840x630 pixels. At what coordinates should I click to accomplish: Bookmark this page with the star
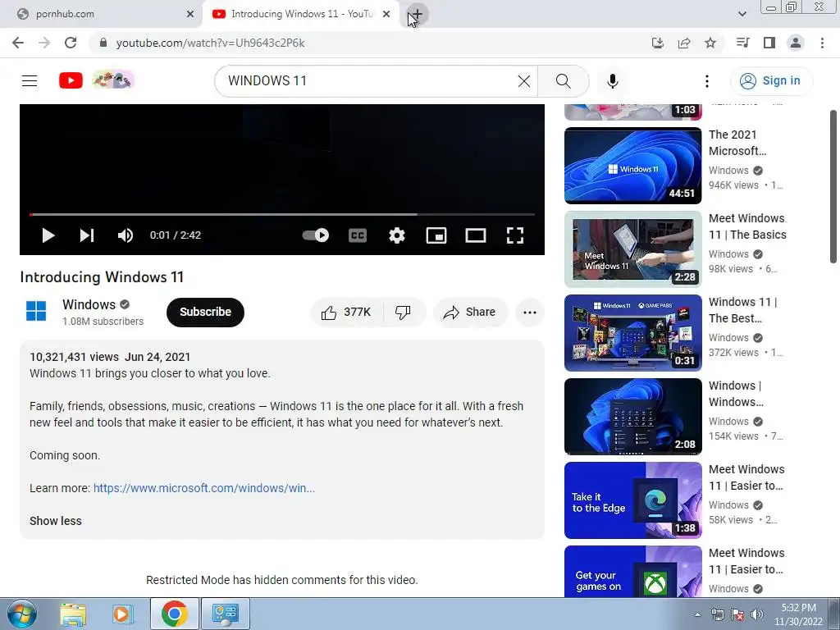pyautogui.click(x=710, y=43)
